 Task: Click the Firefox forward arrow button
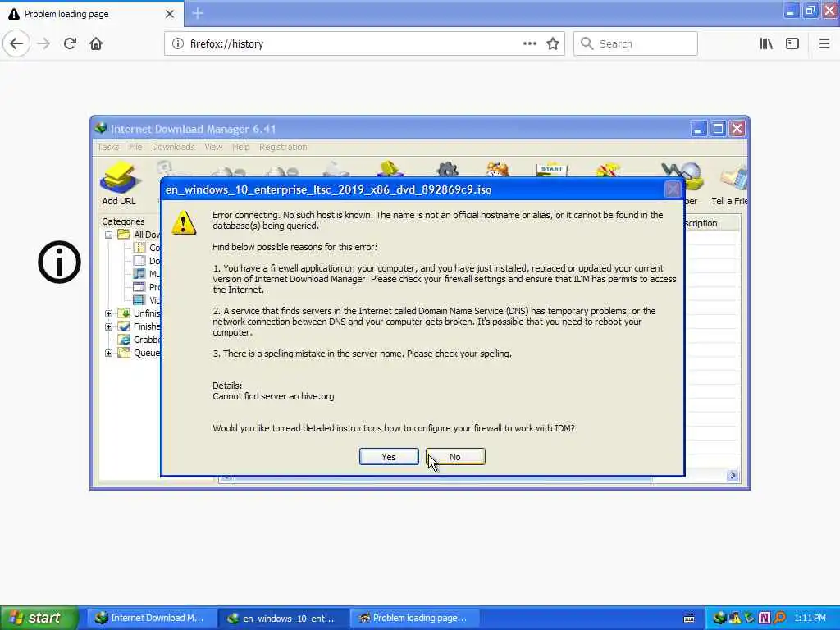[44, 43]
